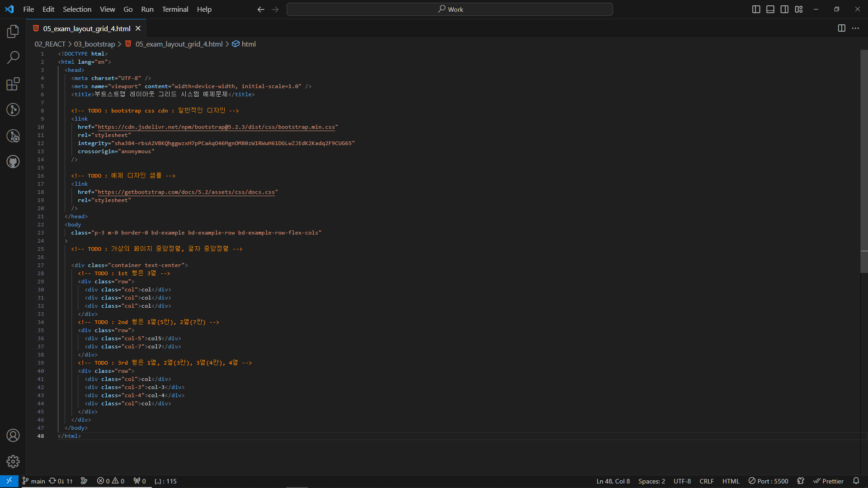Screen dimensions: 868x488
Task: Open the Manage settings gear
Action: click(13, 461)
